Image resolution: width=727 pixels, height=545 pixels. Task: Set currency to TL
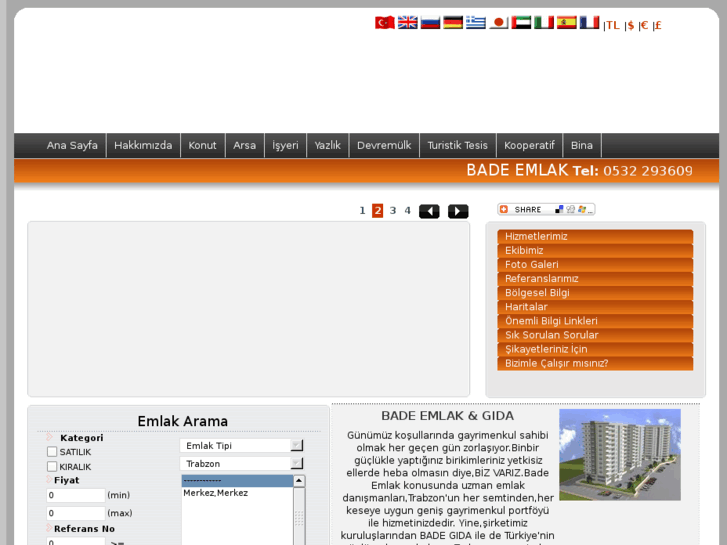(x=613, y=26)
